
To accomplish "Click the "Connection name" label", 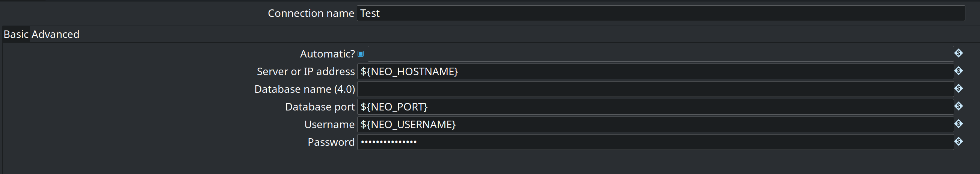I will point(311,13).
